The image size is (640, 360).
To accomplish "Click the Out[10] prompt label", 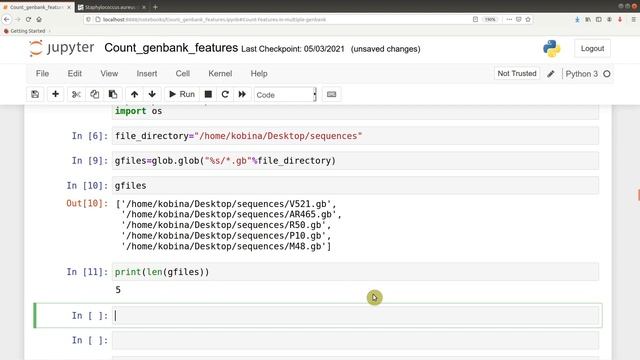I will (87, 203).
